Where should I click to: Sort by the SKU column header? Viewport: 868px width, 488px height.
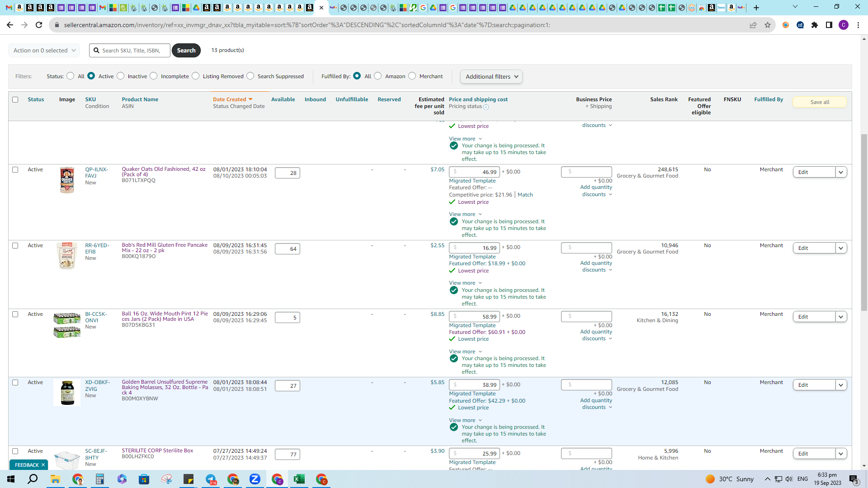coord(90,99)
